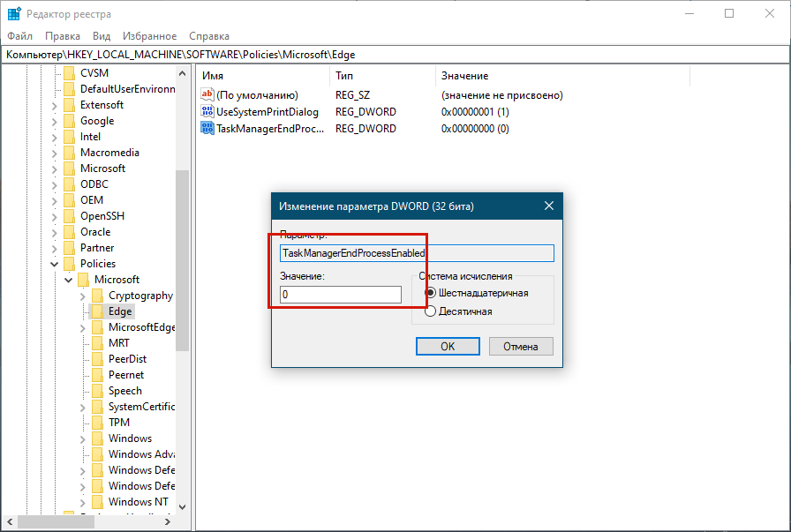Click the Policies folder icon
This screenshot has width=791, height=532.
[x=69, y=264]
